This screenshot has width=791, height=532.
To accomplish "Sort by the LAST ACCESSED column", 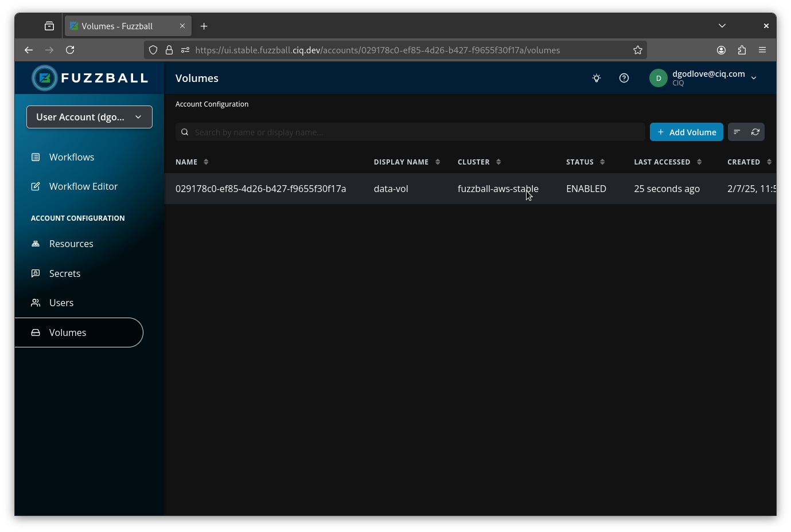I will coord(668,162).
